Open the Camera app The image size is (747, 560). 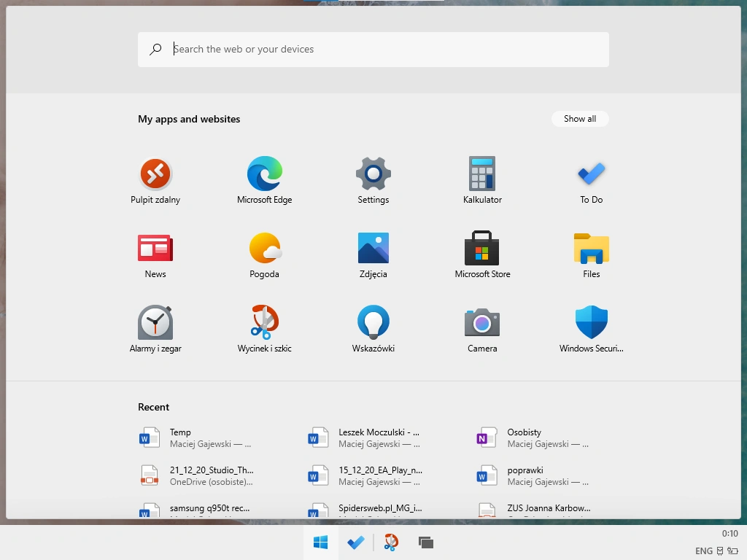coord(482,330)
